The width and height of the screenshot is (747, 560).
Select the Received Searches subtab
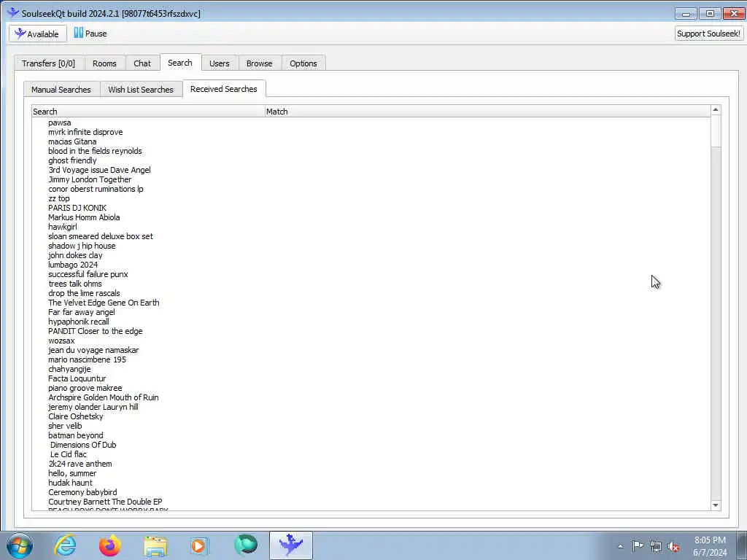(x=223, y=89)
